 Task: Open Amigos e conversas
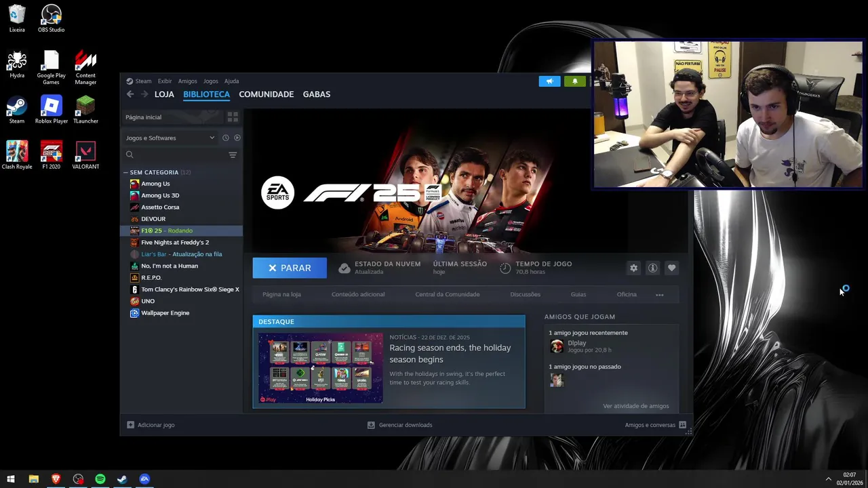coord(656,425)
